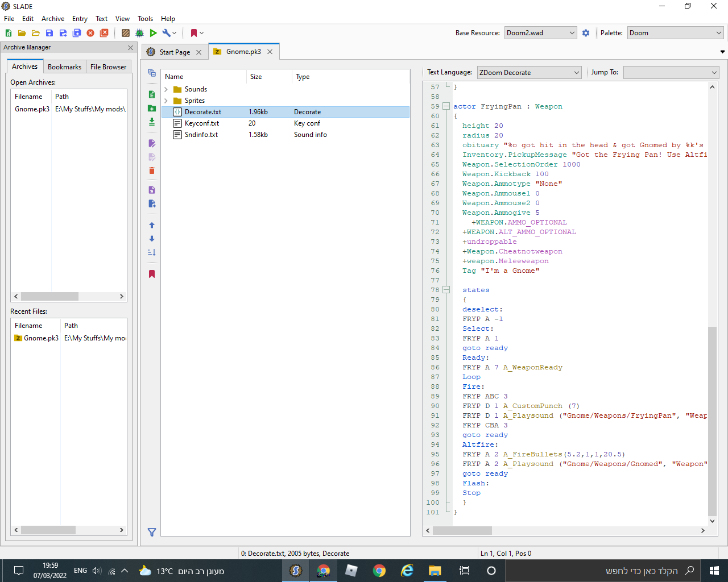Click the entry list filter funnel icon
The image size is (728, 582).
pyautogui.click(x=152, y=533)
